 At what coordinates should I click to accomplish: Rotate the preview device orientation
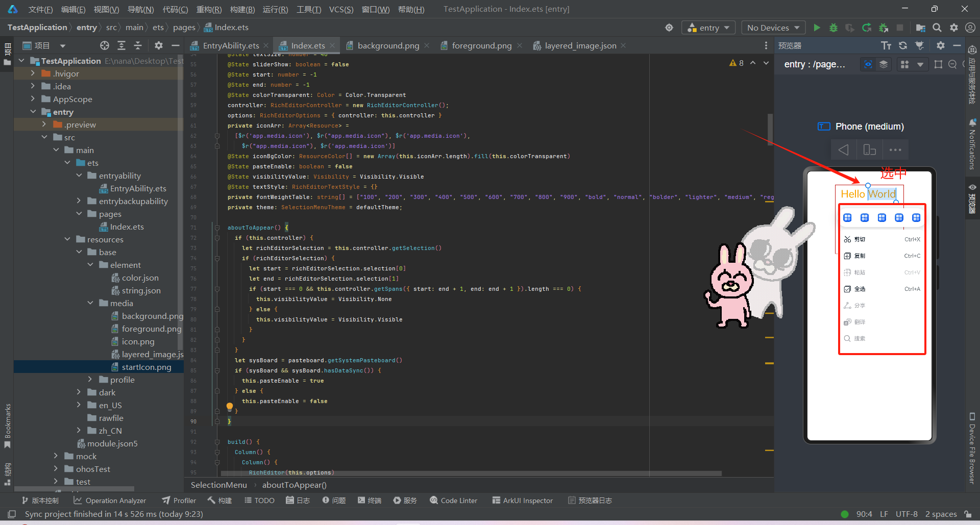click(869, 149)
